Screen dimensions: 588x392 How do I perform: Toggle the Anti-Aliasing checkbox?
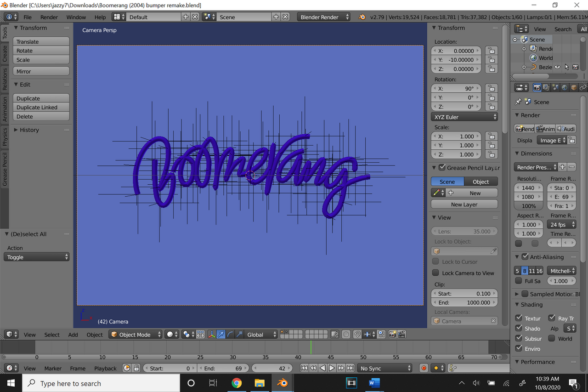(525, 257)
